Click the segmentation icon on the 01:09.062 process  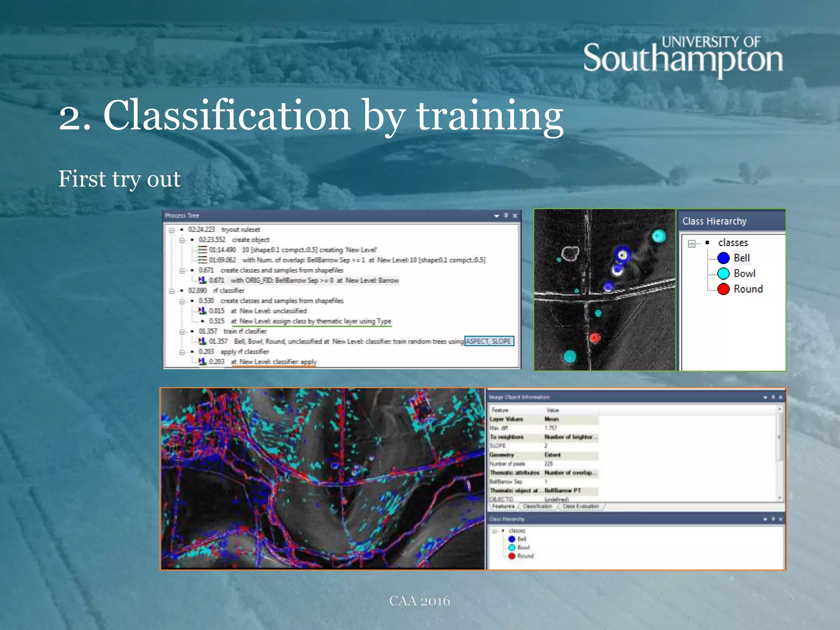(202, 260)
